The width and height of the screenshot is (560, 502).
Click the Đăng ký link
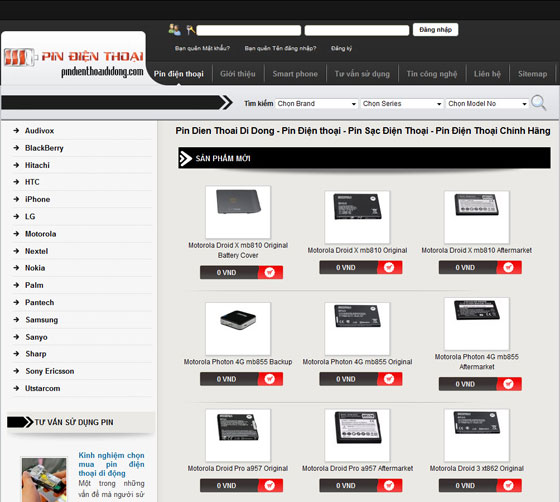pyautogui.click(x=341, y=48)
